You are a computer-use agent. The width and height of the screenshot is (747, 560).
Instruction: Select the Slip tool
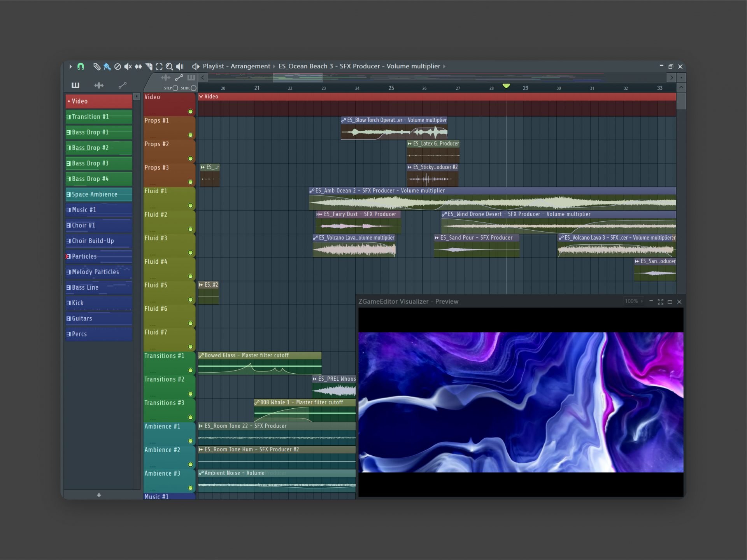coord(138,66)
